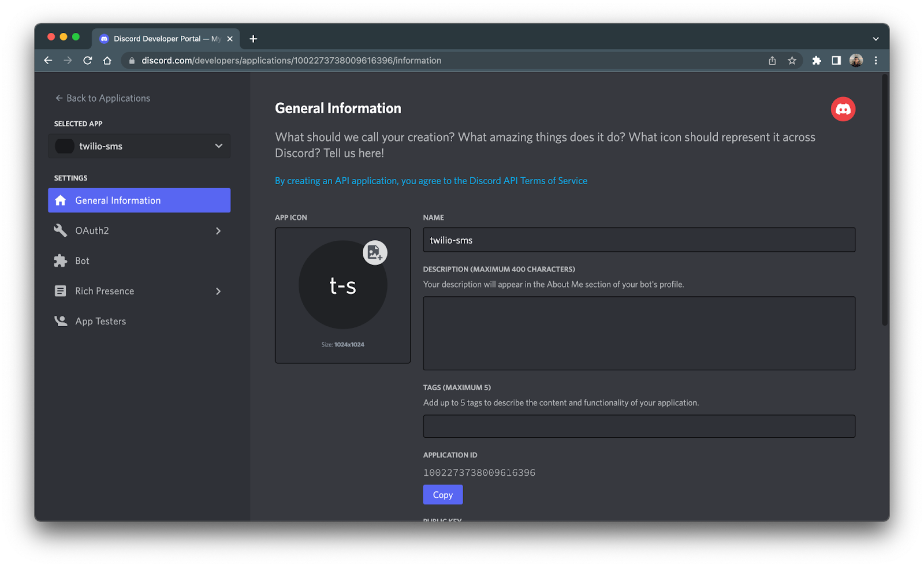Screen dimensions: 924x567
Task: Open browser extensions puzzle menu
Action: tap(817, 61)
